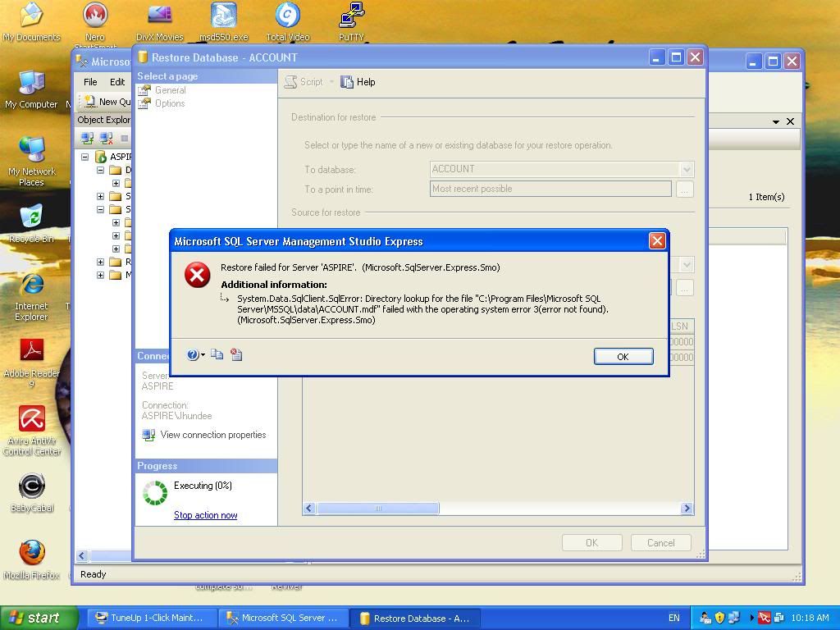The width and height of the screenshot is (840, 630).
Task: Open the PuTTY desktop icon
Action: tap(351, 21)
